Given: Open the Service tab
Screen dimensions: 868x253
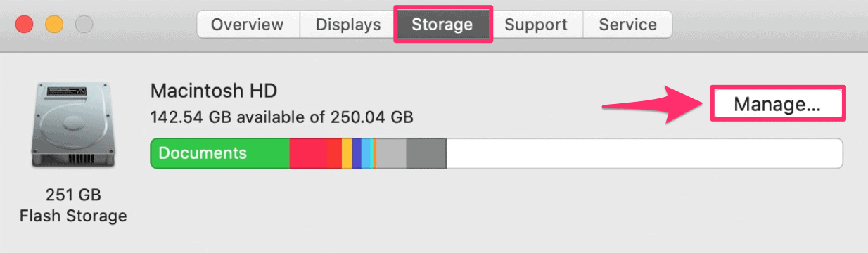Looking at the screenshot, I should click(x=627, y=25).
